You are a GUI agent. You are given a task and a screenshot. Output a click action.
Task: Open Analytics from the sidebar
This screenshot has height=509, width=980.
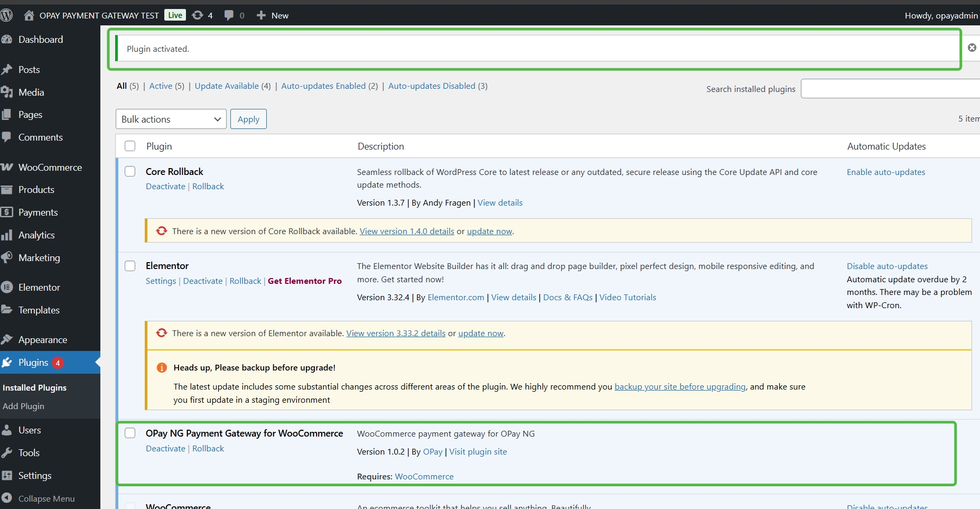click(36, 235)
